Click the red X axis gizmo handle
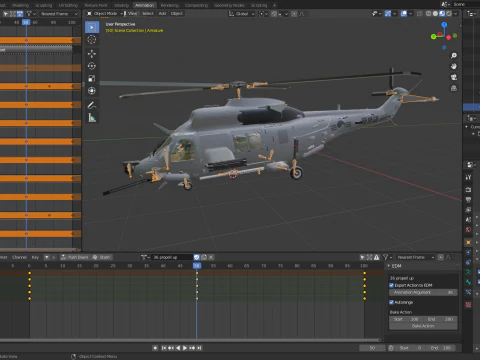Image resolution: width=480 pixels, height=360 pixels. tap(449, 37)
